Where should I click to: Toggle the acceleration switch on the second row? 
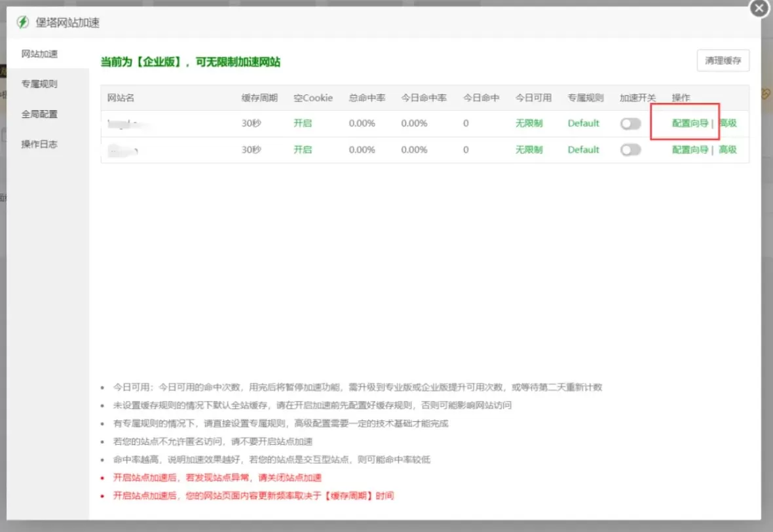point(630,149)
